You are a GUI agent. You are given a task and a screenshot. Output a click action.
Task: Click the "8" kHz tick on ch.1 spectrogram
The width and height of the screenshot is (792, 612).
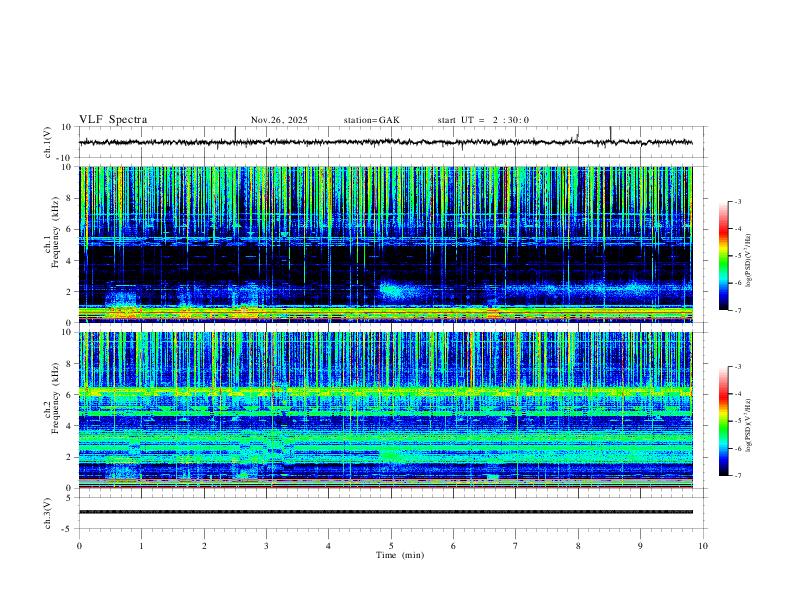(x=69, y=198)
